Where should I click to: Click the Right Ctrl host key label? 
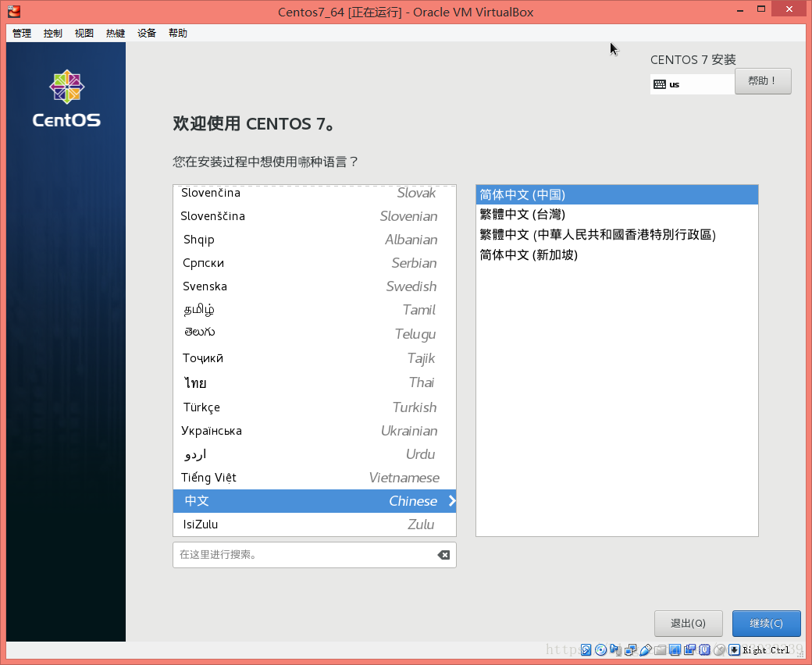pyautogui.click(x=766, y=650)
